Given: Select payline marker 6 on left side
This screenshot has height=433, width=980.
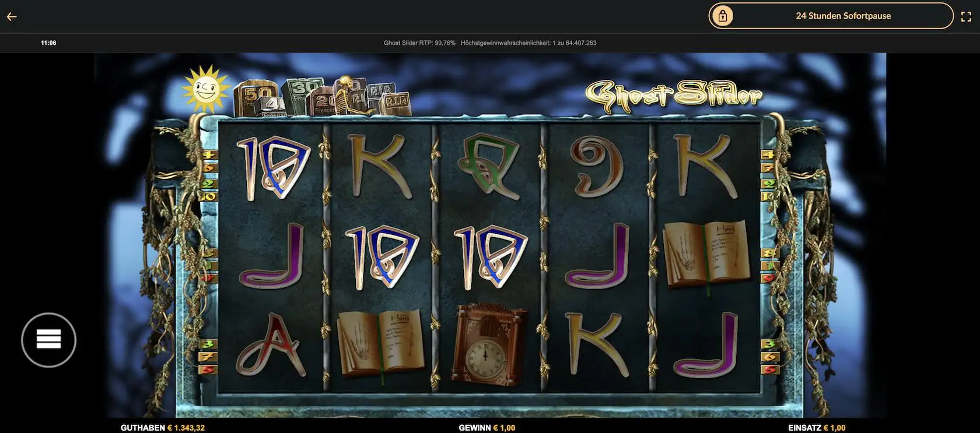Looking at the screenshot, I should coord(209,168).
